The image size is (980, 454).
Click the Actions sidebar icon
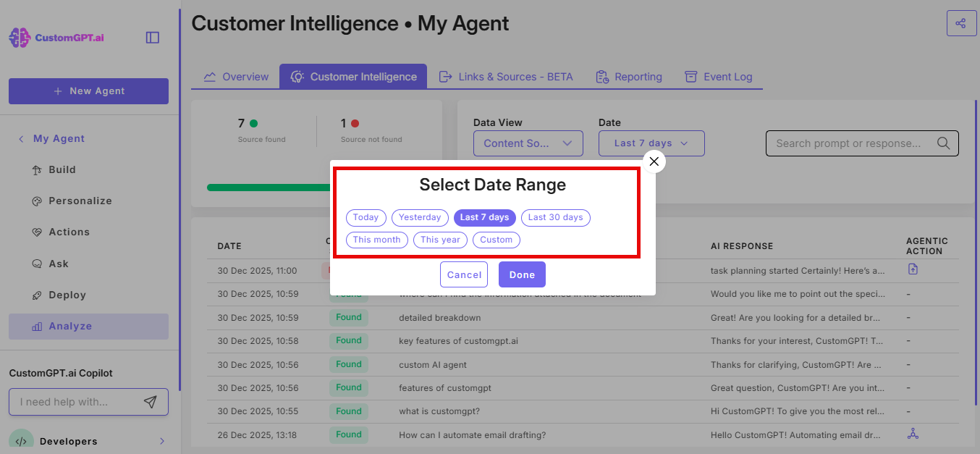point(38,232)
